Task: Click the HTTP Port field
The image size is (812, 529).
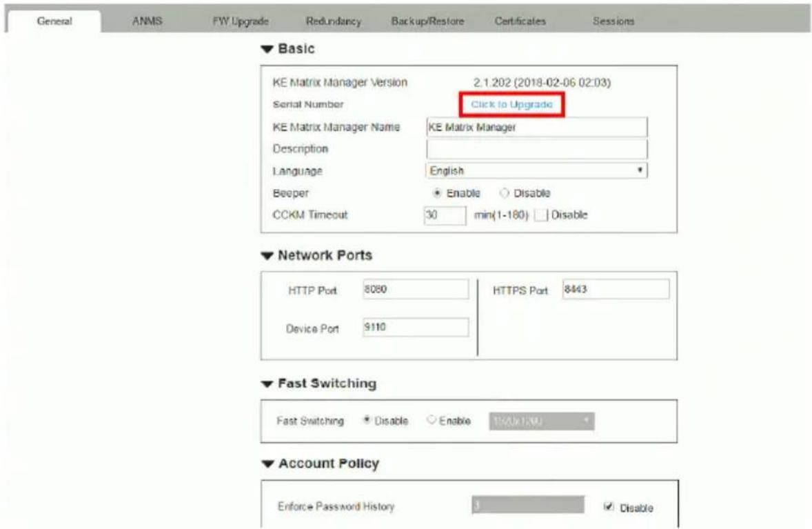Action: pyautogui.click(x=416, y=290)
